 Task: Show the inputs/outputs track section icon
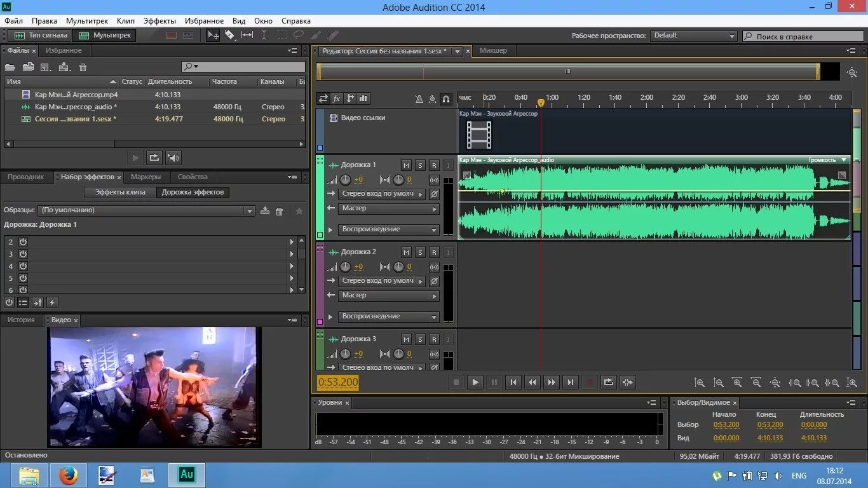(x=323, y=98)
